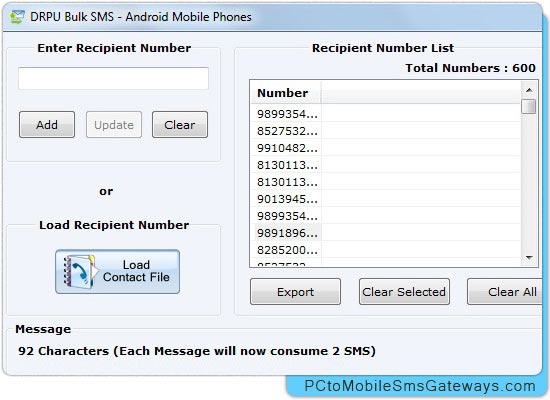Open Load Contact File
This screenshot has height=400, width=550.
click(118, 272)
